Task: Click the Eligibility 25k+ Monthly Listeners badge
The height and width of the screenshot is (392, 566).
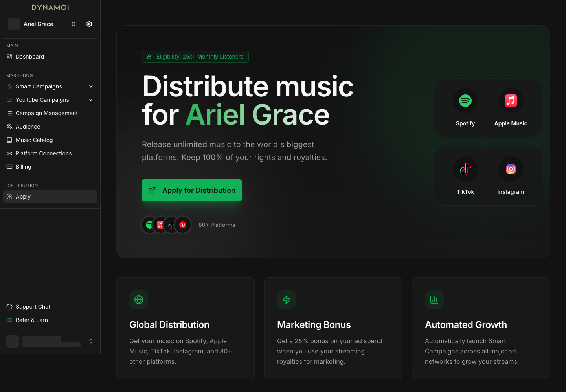Action: click(x=195, y=57)
